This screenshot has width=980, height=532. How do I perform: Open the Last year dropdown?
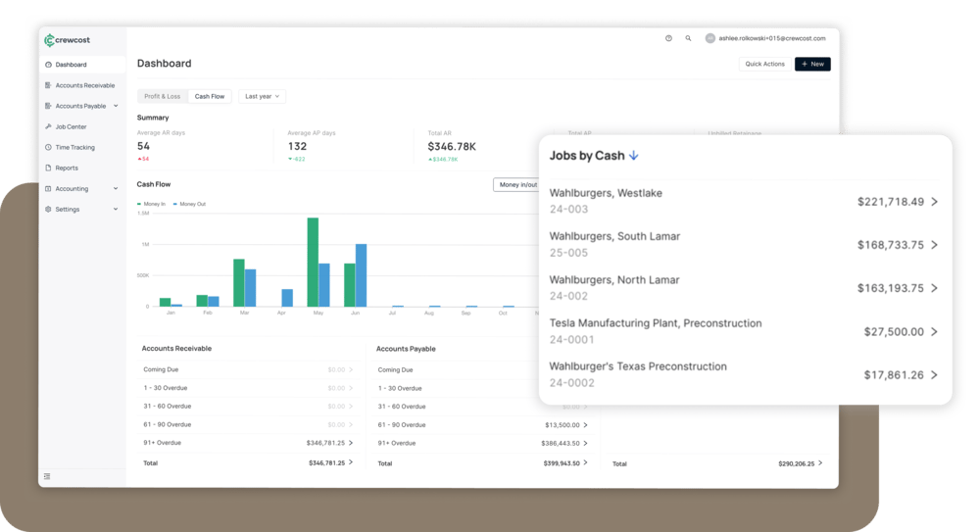(x=262, y=96)
